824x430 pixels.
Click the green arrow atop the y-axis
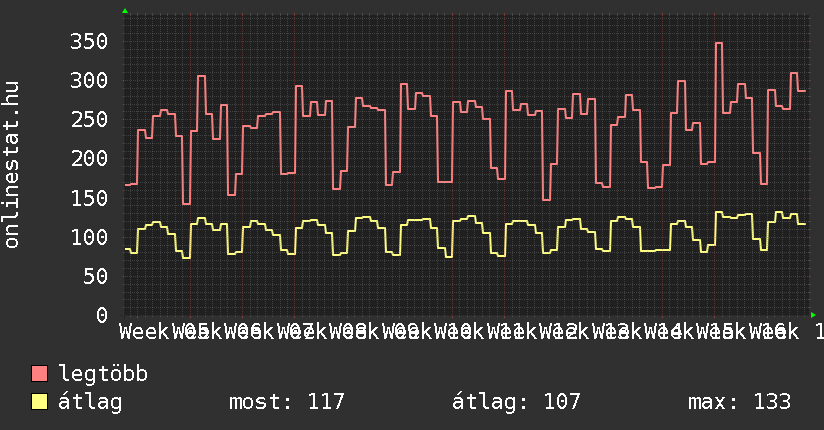click(125, 11)
